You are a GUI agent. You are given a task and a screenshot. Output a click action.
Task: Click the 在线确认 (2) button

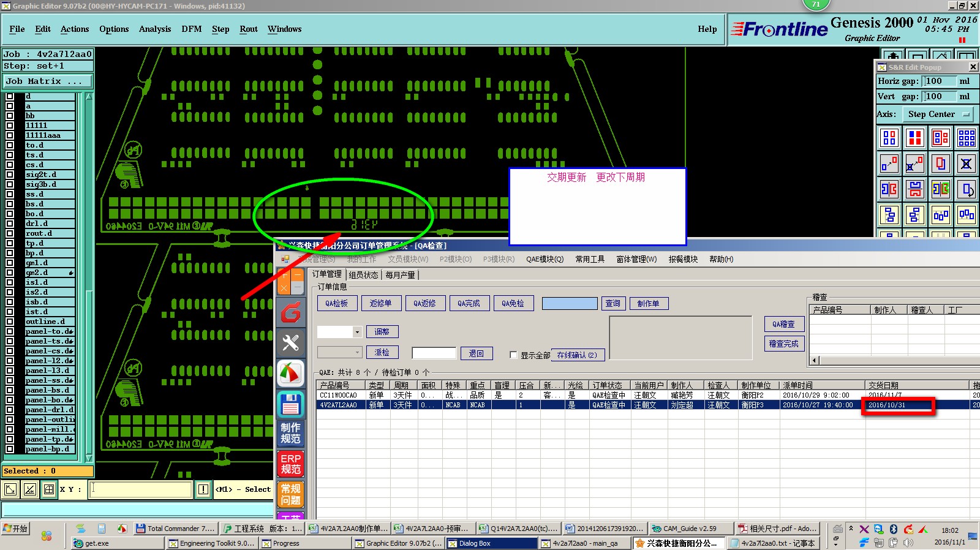(x=578, y=355)
